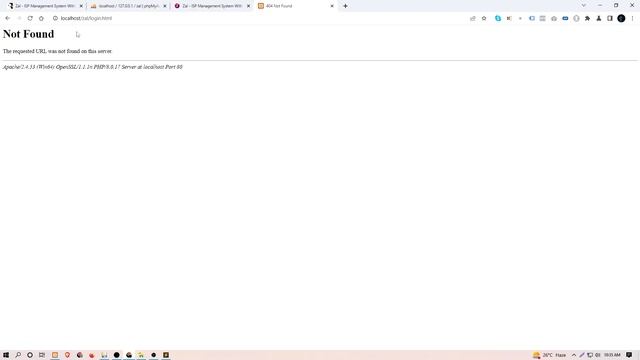Select the 404 Not Found tab

(295, 6)
